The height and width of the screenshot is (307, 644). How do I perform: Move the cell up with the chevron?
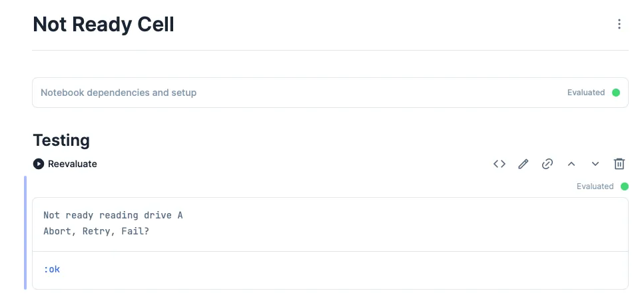(571, 164)
